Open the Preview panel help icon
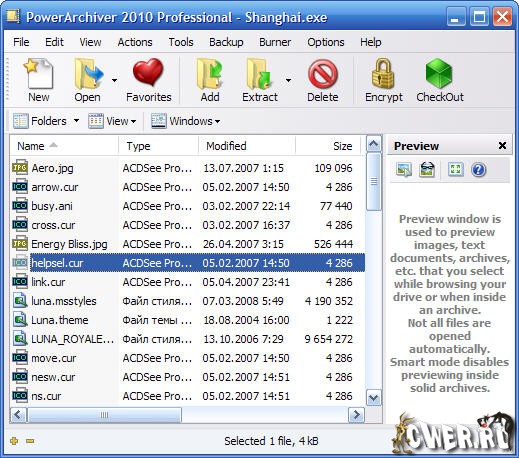 tap(479, 170)
